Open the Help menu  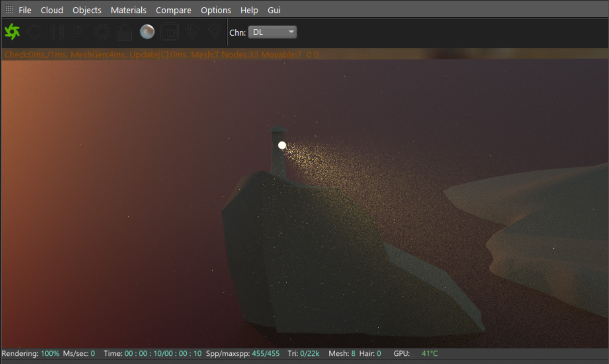249,10
